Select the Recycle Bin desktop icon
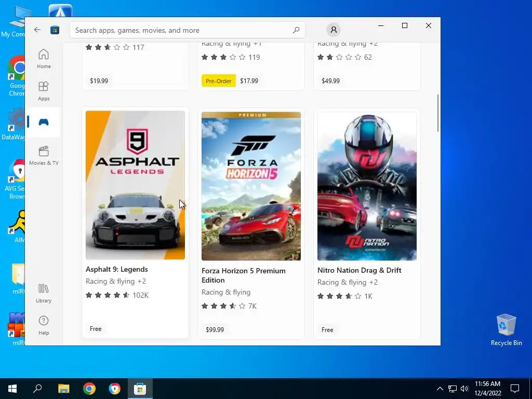This screenshot has height=399, width=532. [x=506, y=330]
